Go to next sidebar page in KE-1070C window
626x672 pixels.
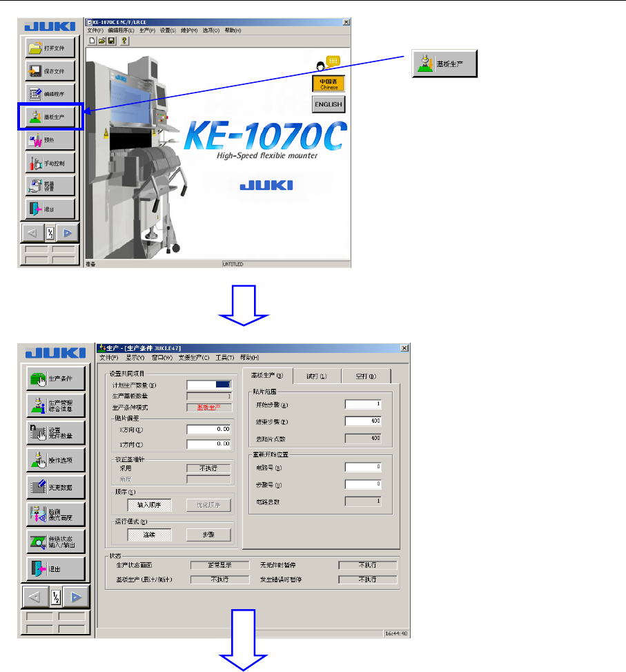point(68,233)
